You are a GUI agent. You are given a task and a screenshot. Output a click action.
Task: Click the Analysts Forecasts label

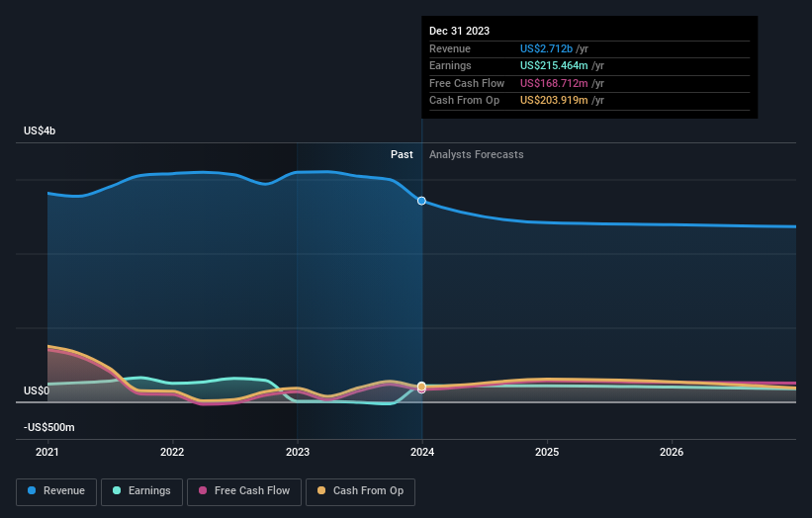(476, 154)
